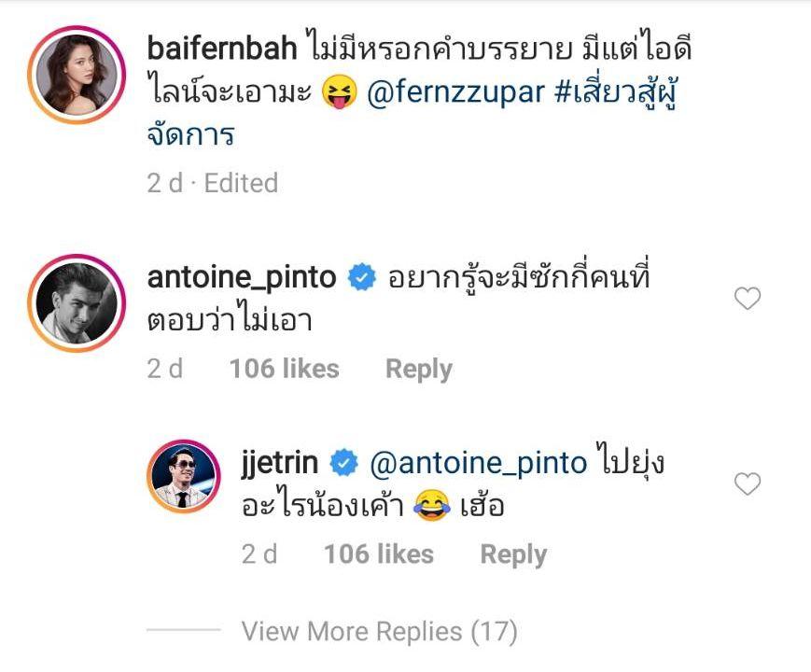Open the jjetrin username
Viewport: 811px width, 672px height.
[x=280, y=462]
